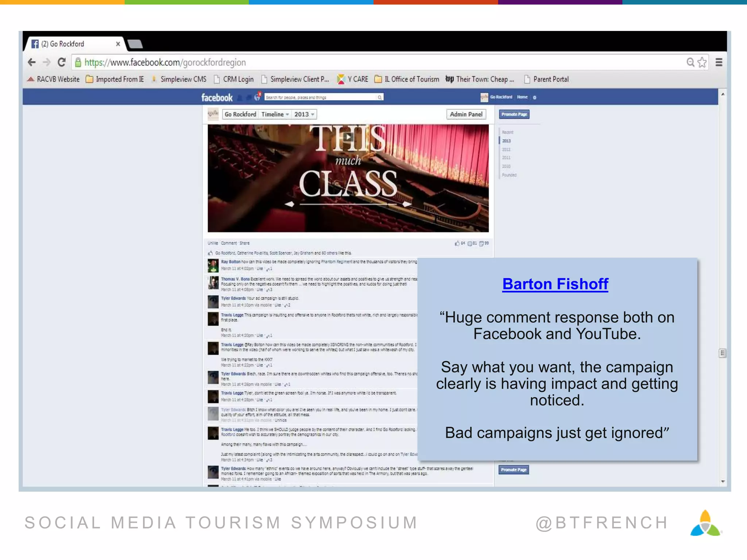The width and height of the screenshot is (747, 560).
Task: Click Ray Bolton's avatar thumbnail
Action: pyautogui.click(x=213, y=266)
